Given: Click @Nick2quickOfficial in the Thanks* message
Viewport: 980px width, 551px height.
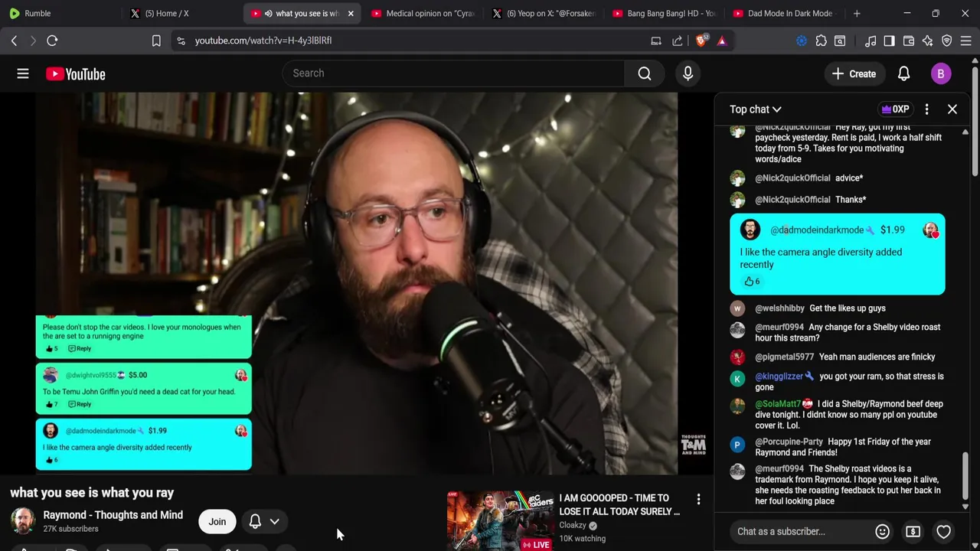Looking at the screenshot, I should pos(792,200).
